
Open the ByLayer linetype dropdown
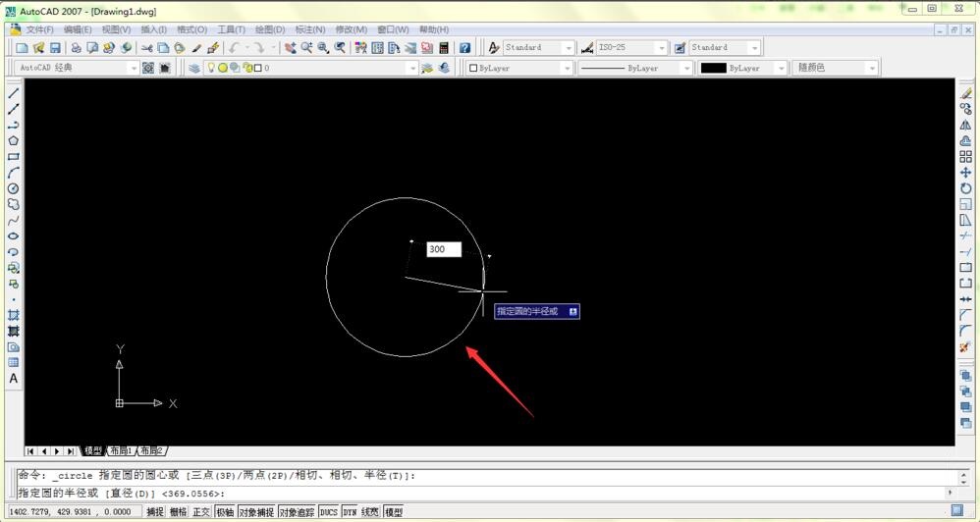tap(686, 69)
